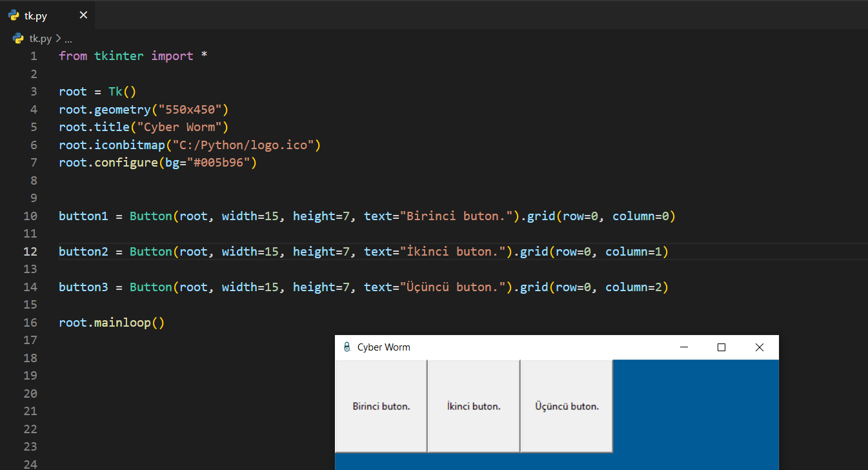Click line number 12 in the gutter

pos(30,251)
